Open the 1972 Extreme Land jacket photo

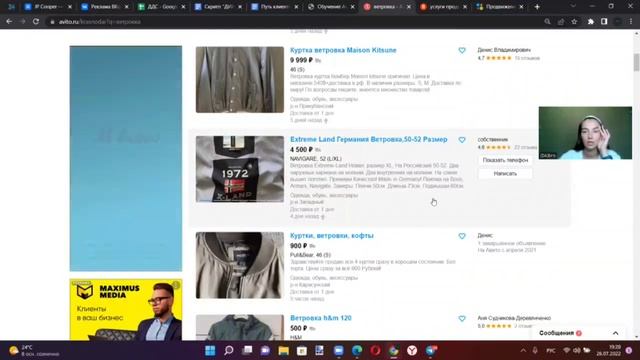coord(240,169)
